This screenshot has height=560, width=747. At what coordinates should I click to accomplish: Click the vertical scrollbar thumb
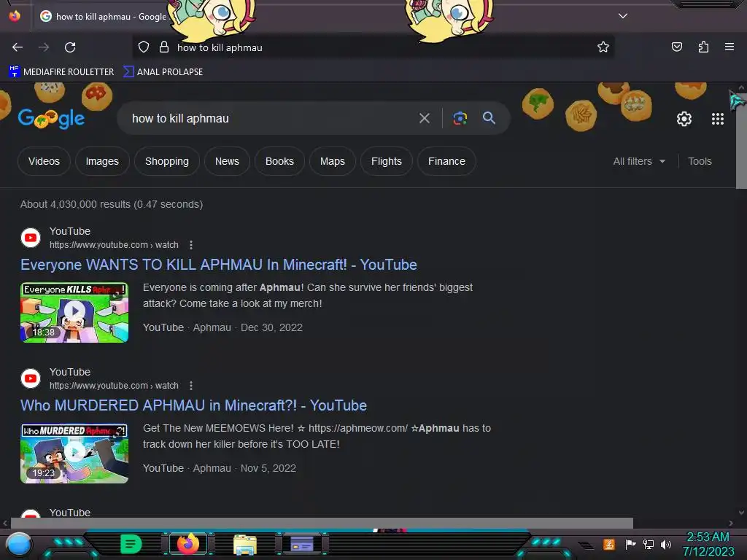741,141
